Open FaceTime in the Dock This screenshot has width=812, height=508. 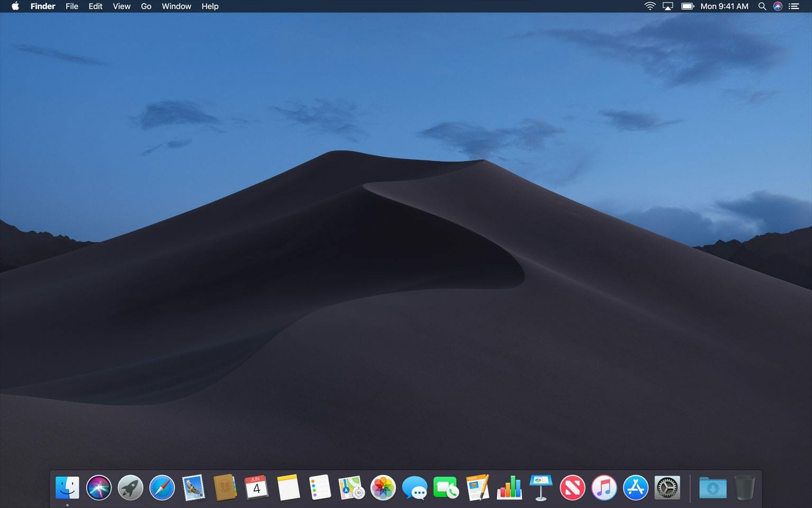(x=446, y=487)
